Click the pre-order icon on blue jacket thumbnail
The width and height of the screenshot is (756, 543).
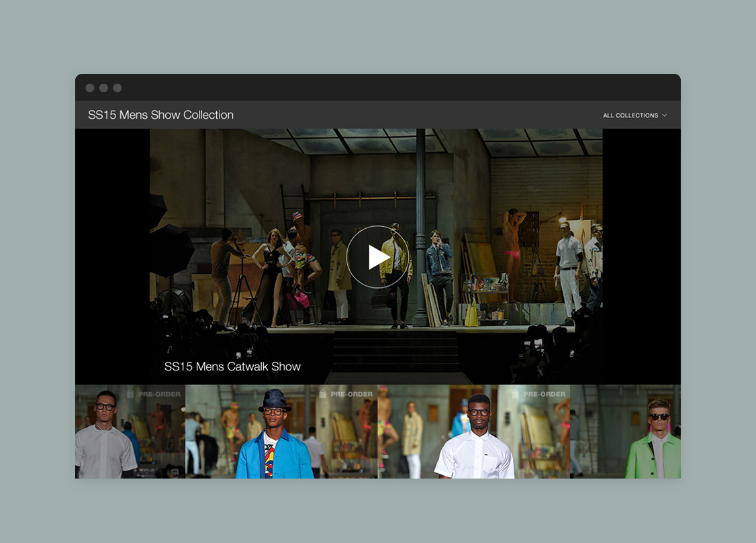(323, 394)
